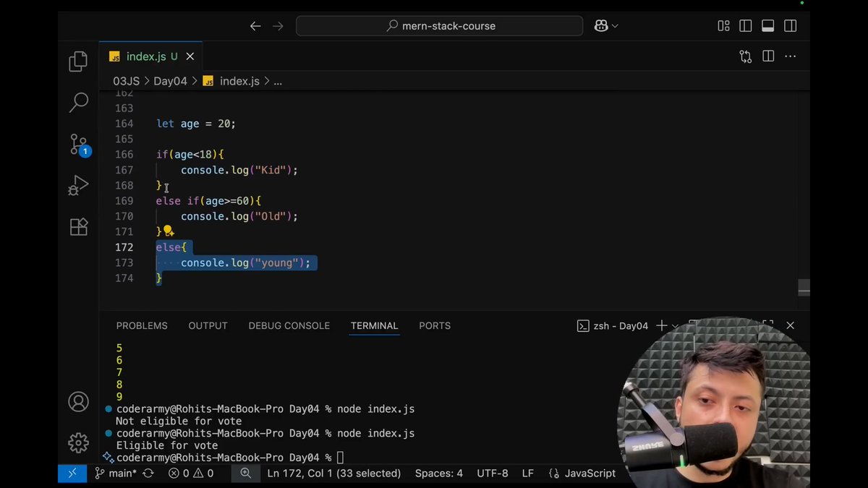Change encoding via UTF-8 status item
The height and width of the screenshot is (488, 868).
493,474
